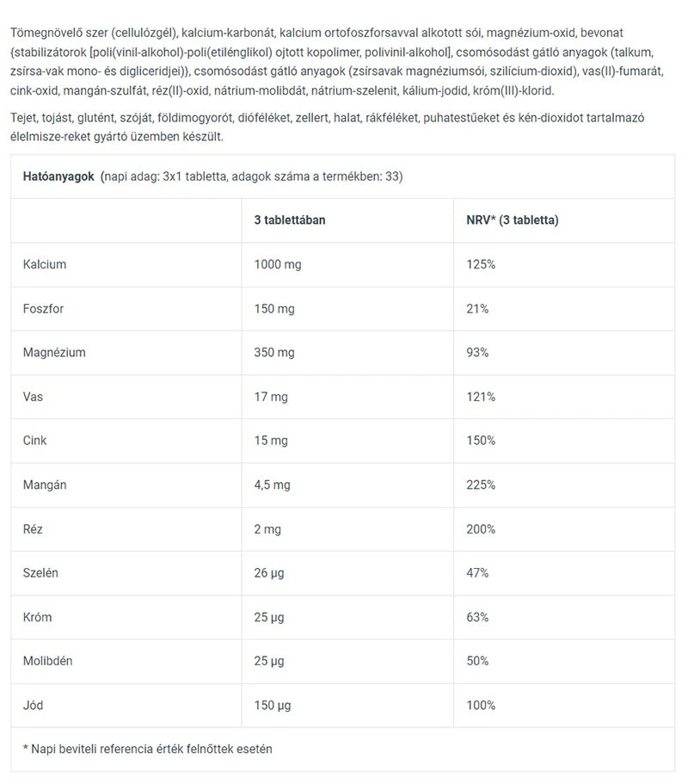Select the 4,5 mg Mangán amount
Image resolution: width=688 pixels, height=784 pixels.
tap(273, 485)
